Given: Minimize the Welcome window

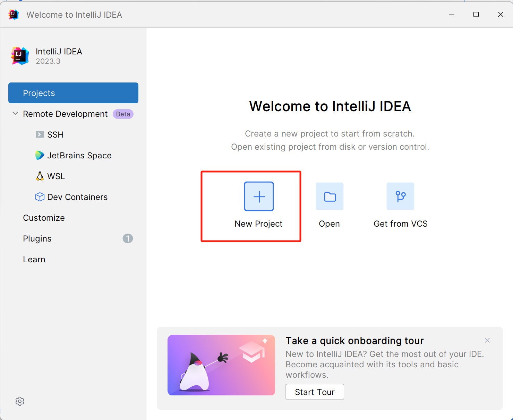Looking at the screenshot, I should (452, 14).
